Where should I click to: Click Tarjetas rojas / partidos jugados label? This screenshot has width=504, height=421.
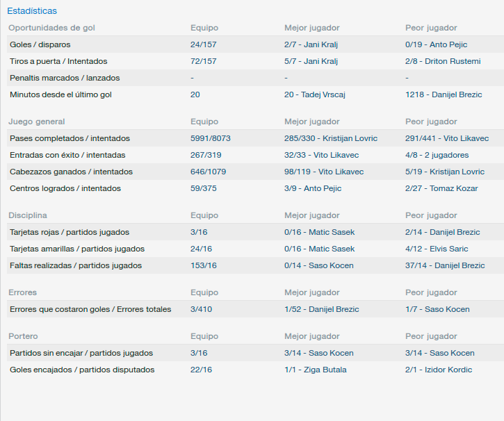(70, 232)
